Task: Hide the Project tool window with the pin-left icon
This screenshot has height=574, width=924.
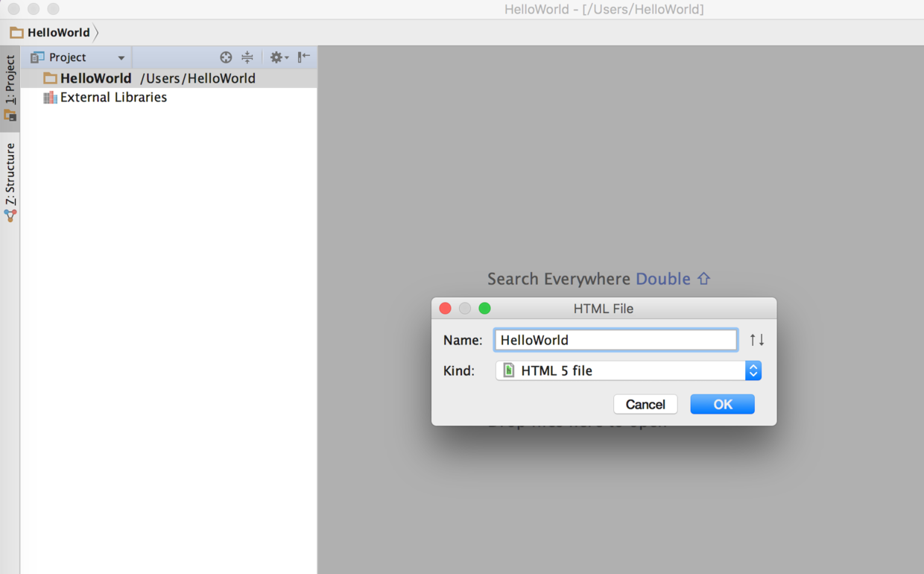Action: [x=304, y=57]
